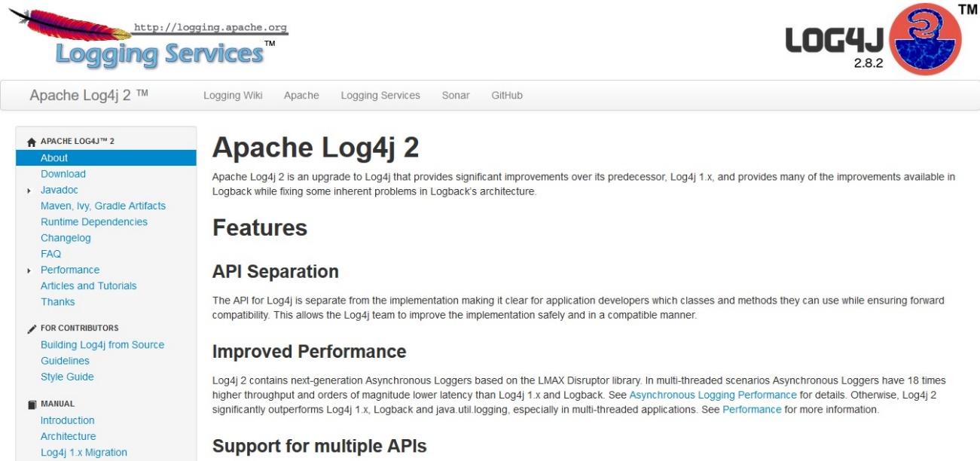
Task: Visit the Thanks page link
Action: click(58, 301)
